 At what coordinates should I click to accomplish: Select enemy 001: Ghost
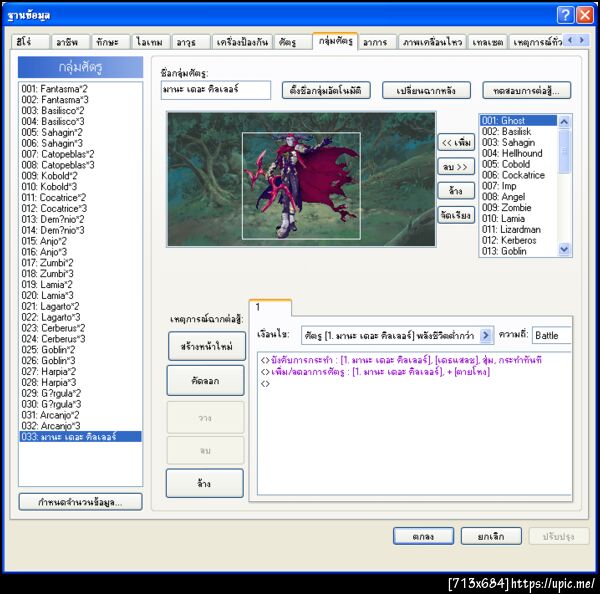point(518,120)
